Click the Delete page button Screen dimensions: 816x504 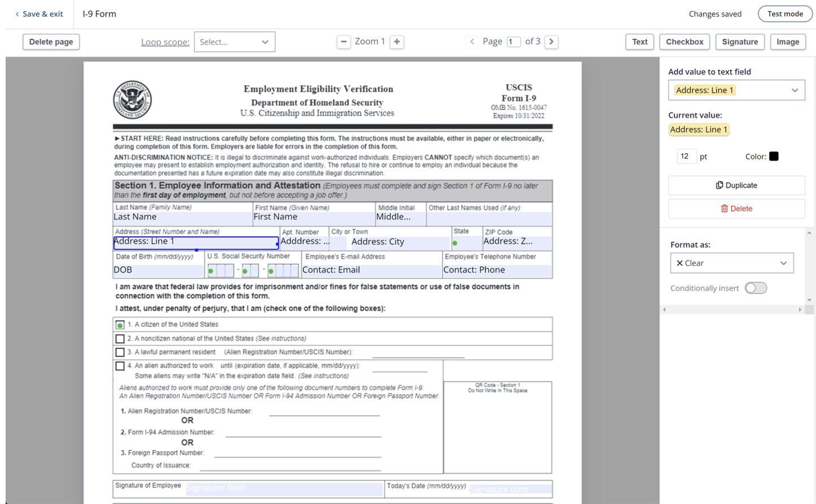click(x=51, y=42)
